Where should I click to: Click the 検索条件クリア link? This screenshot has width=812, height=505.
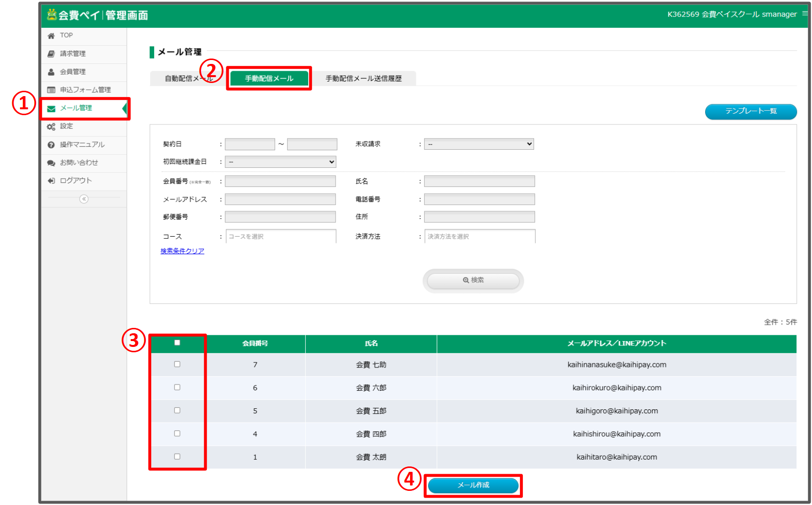[x=182, y=251]
